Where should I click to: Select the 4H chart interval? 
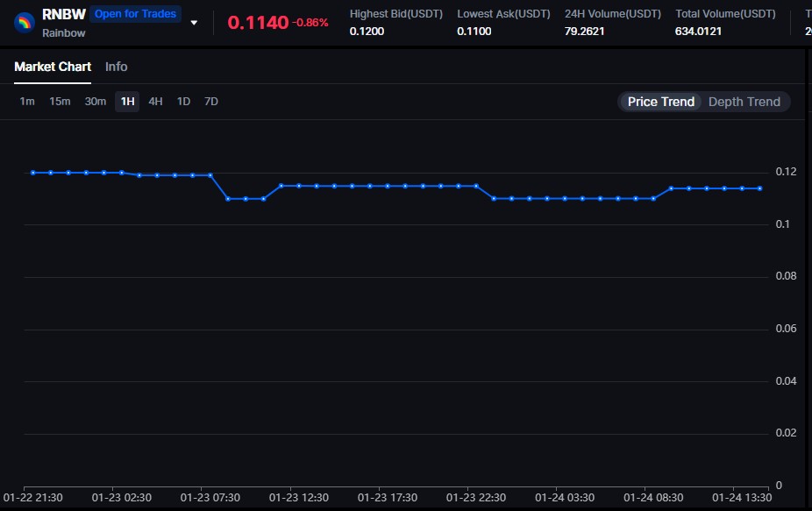[x=155, y=102]
